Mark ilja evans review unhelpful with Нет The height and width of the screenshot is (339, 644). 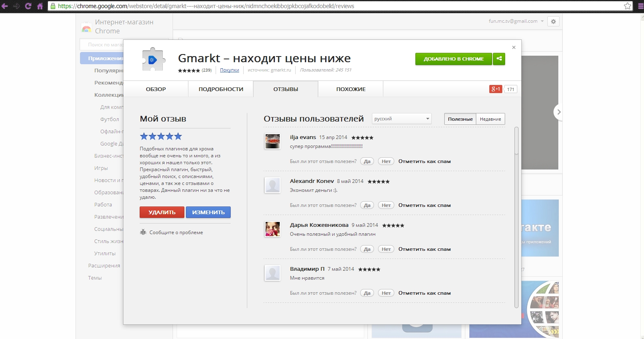tap(386, 161)
